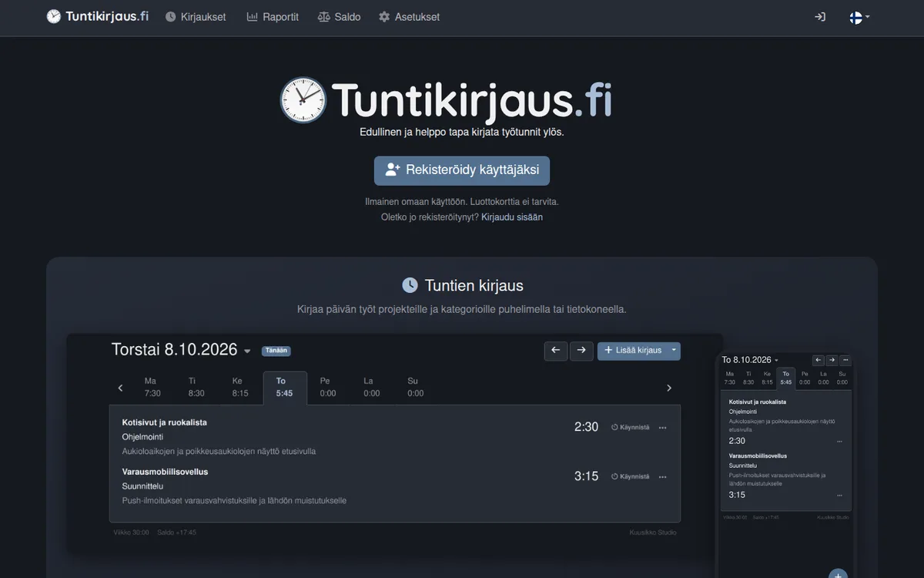Select the Ke 8:15 day tab in the desktop preview

pyautogui.click(x=240, y=388)
